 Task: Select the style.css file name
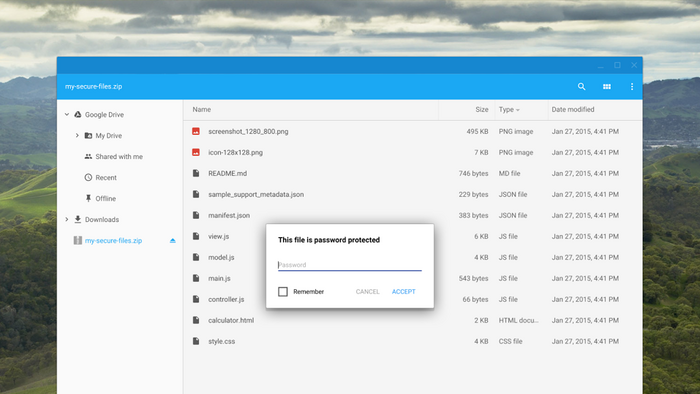(221, 341)
